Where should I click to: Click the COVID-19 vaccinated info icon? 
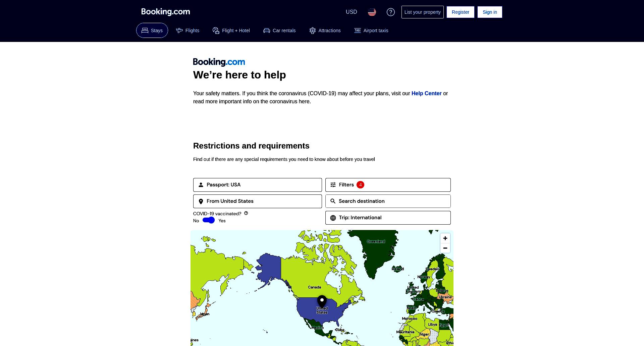tap(246, 213)
